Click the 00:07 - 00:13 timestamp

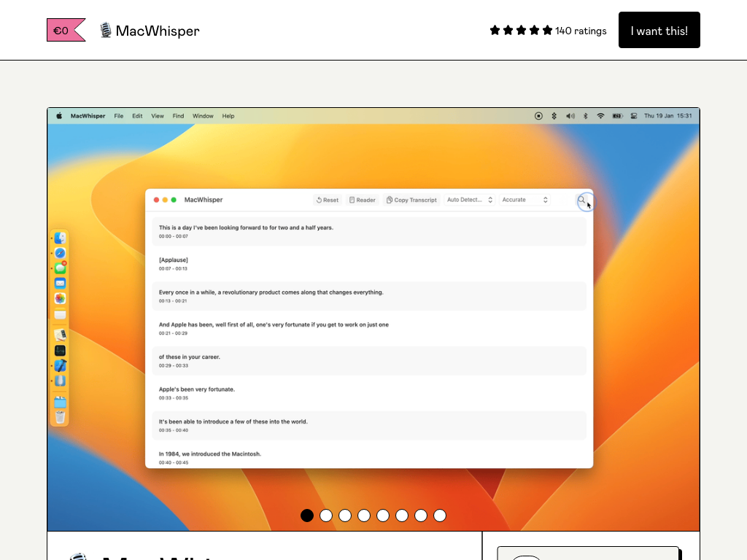click(x=173, y=268)
